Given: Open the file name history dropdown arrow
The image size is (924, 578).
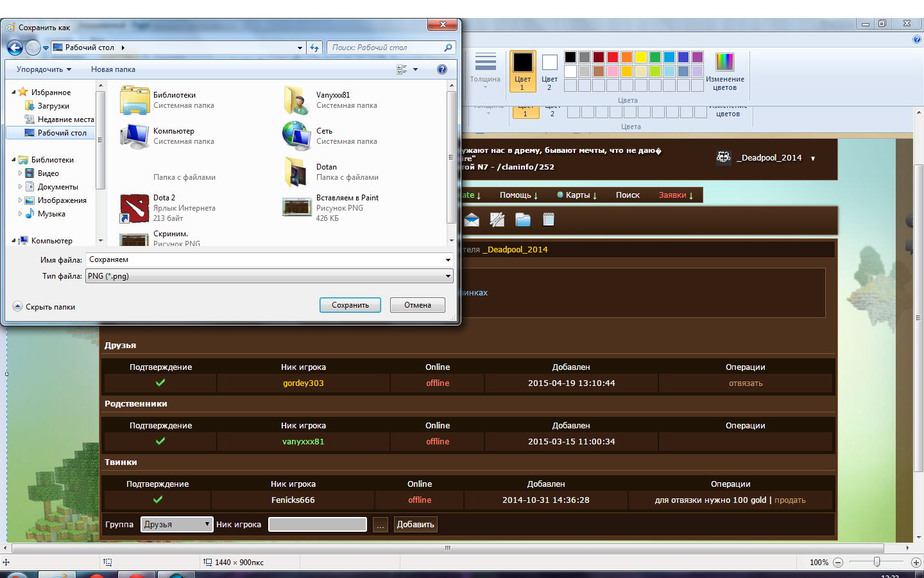Looking at the screenshot, I should click(448, 260).
